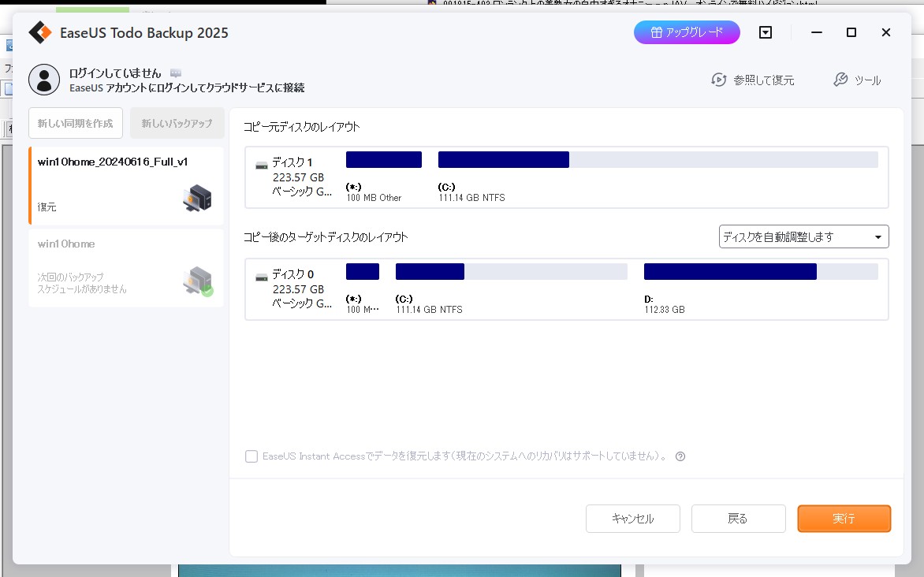Close the EaseUS Todo Backup window
Image resolution: width=924 pixels, height=577 pixels.
(885, 32)
